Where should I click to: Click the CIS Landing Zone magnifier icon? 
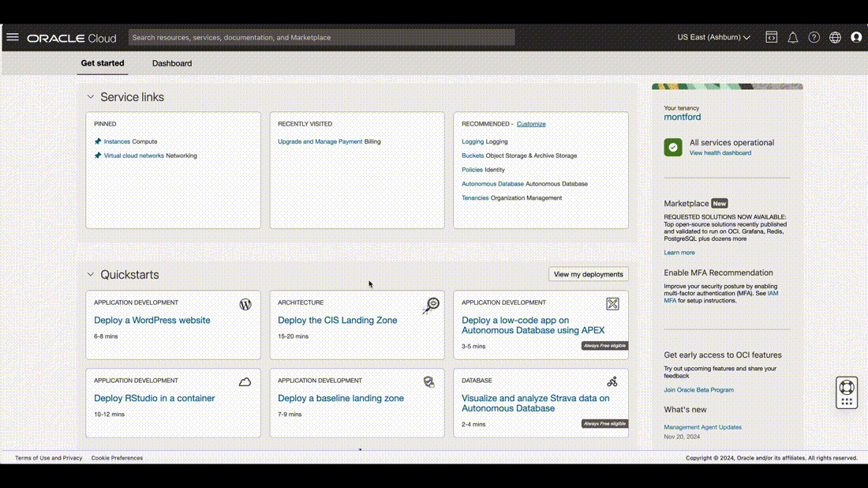(x=431, y=306)
